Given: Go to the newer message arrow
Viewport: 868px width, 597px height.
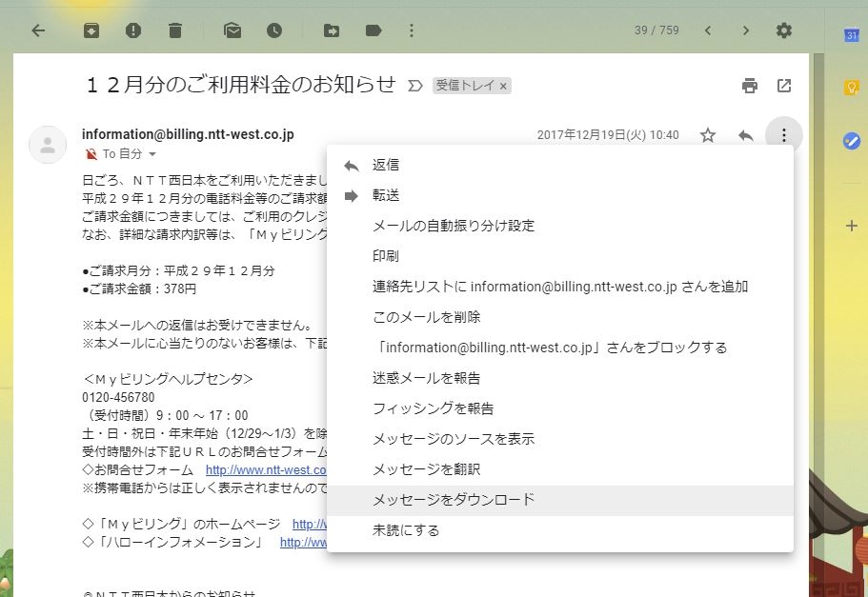Looking at the screenshot, I should (x=708, y=30).
